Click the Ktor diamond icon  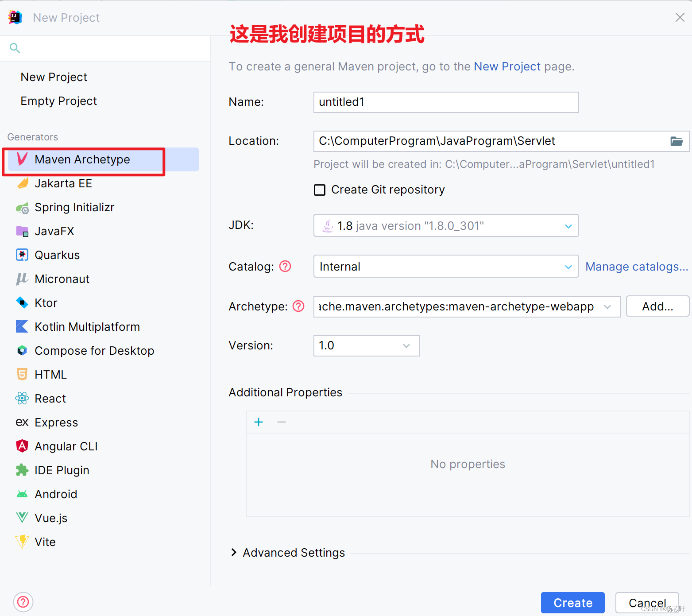(22, 303)
